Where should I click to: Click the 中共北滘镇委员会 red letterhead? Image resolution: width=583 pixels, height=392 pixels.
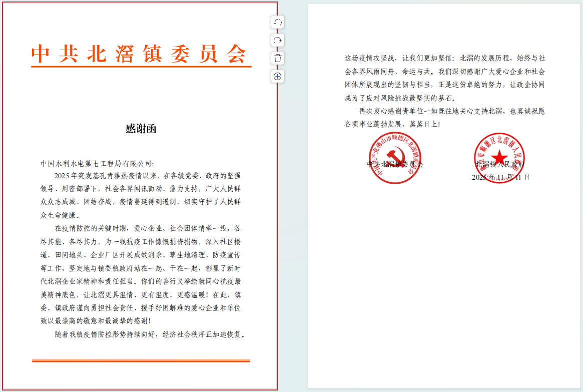[x=139, y=54]
